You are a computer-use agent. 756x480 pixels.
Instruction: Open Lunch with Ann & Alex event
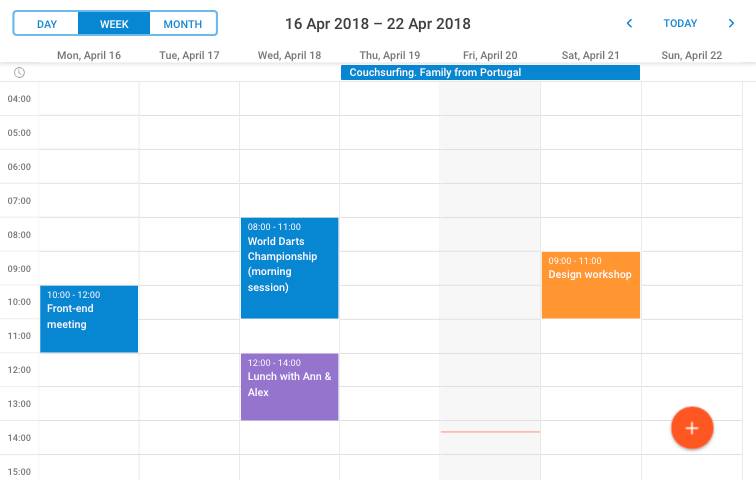(289, 387)
